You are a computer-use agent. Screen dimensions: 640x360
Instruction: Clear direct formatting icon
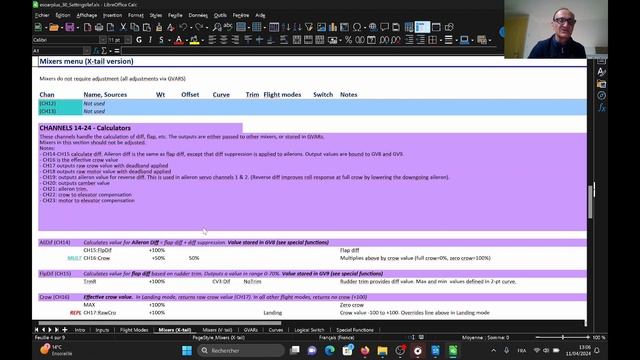pos(170,27)
